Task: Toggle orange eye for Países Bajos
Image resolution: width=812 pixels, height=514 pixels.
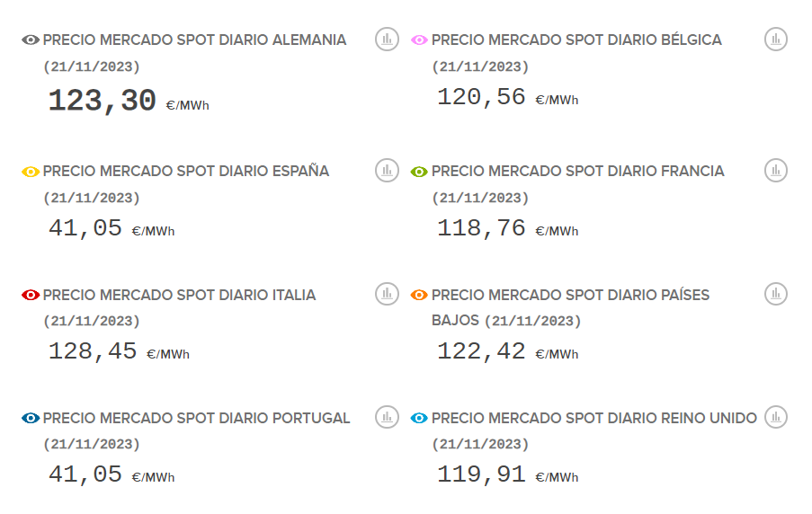Action: [x=419, y=295]
